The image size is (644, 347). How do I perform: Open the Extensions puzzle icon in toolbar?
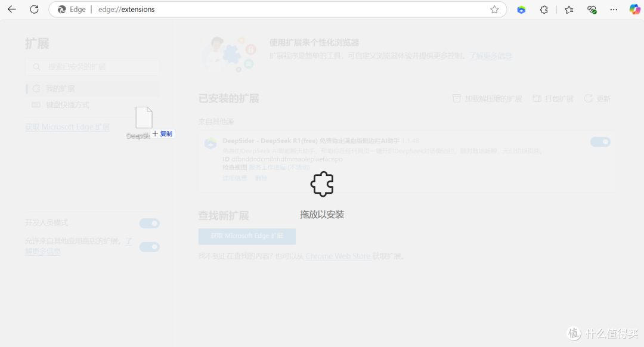[544, 10]
